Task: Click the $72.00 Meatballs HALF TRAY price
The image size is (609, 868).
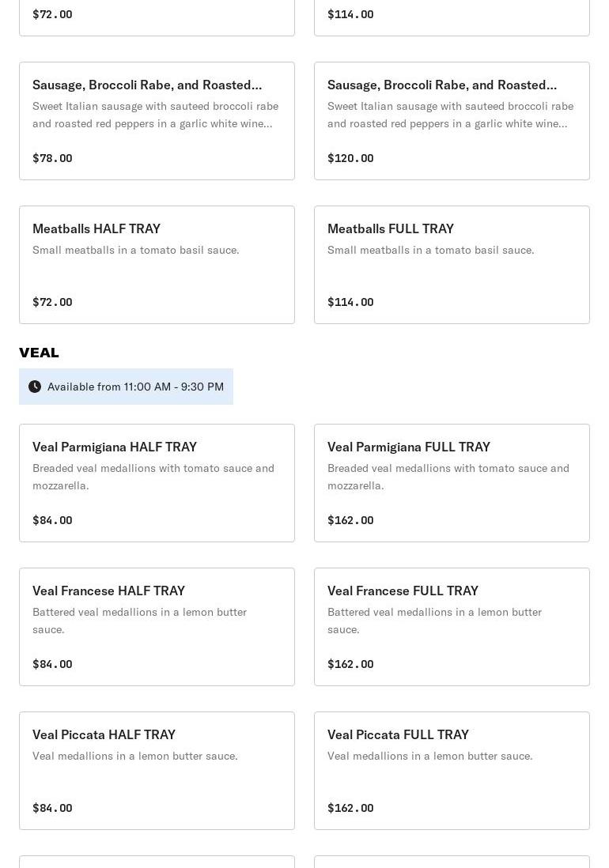Action: pos(52,302)
